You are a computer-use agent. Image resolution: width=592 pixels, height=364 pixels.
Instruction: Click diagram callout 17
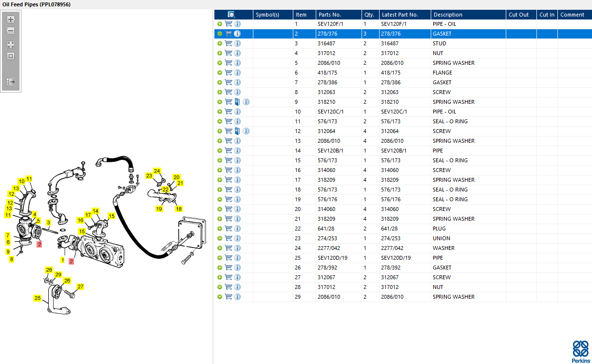click(88, 215)
